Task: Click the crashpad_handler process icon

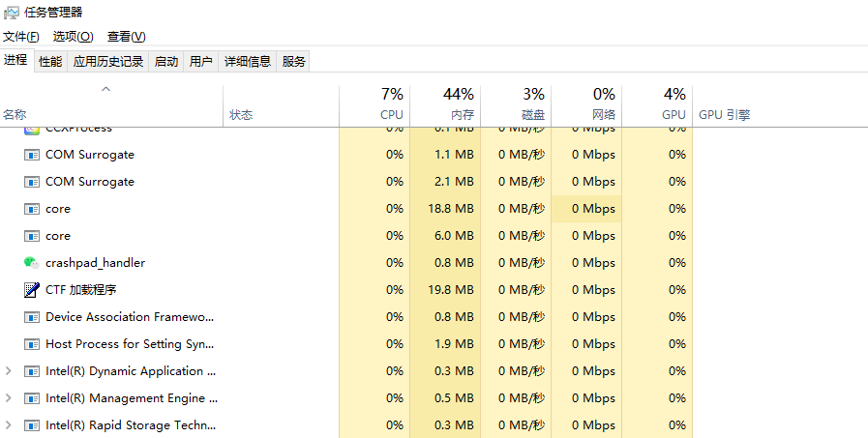Action: [31, 263]
